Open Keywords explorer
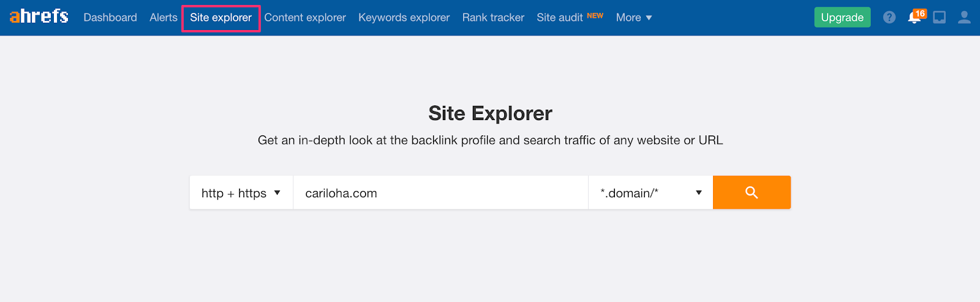This screenshot has width=980, height=302. click(x=404, y=18)
